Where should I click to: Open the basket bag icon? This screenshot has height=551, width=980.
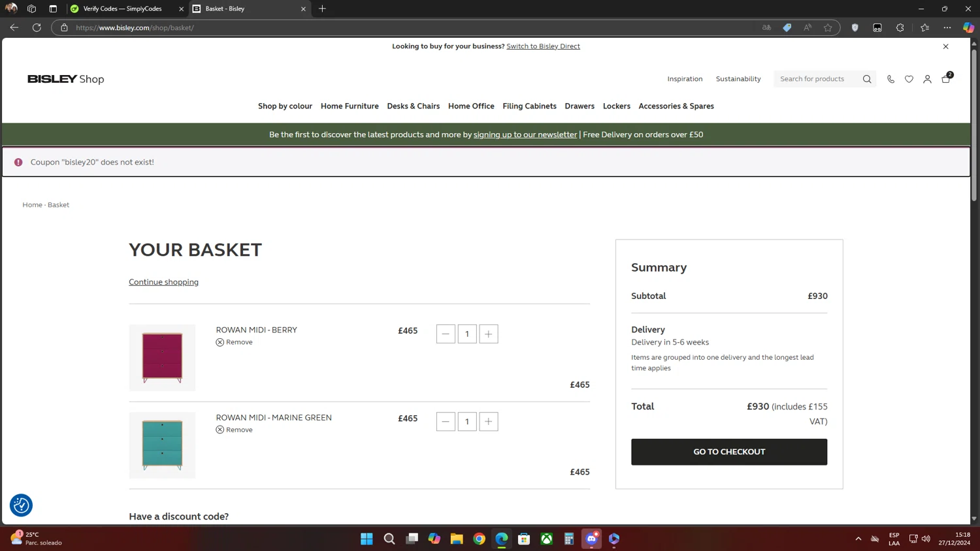[x=946, y=78]
